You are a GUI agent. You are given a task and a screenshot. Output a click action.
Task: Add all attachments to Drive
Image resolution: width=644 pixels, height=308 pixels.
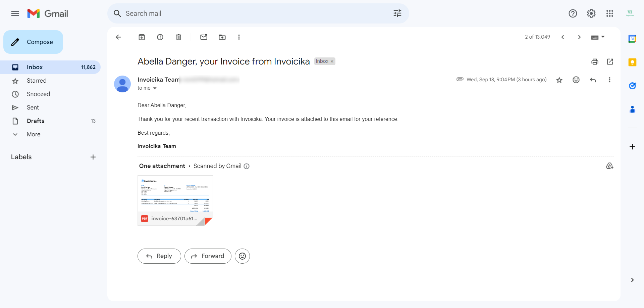click(x=609, y=166)
